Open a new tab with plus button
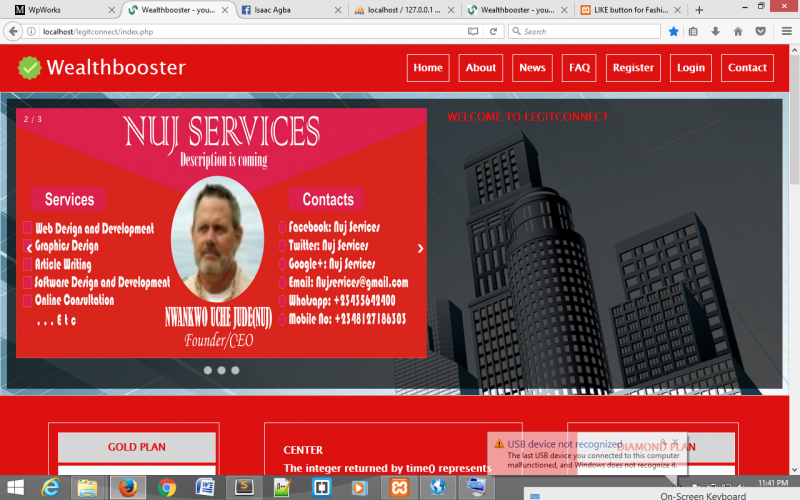The image size is (800, 500). coord(699,10)
